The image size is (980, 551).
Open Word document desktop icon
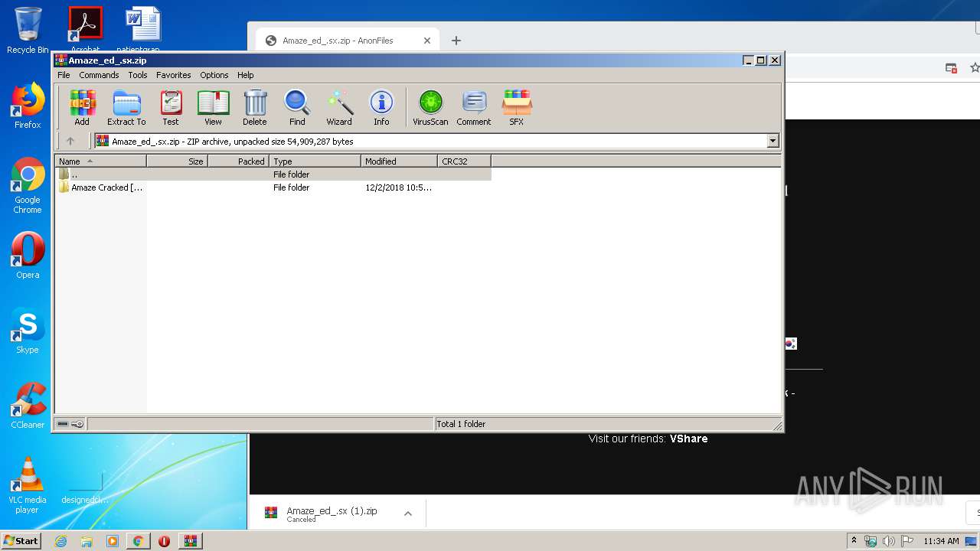[x=143, y=31]
